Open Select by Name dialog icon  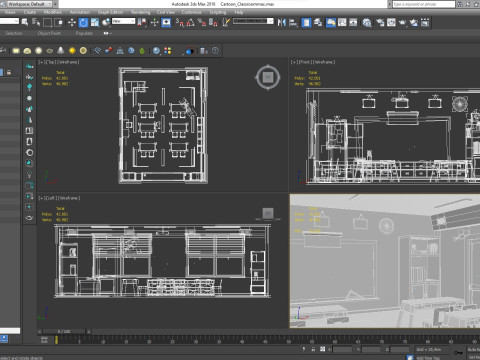[36, 22]
